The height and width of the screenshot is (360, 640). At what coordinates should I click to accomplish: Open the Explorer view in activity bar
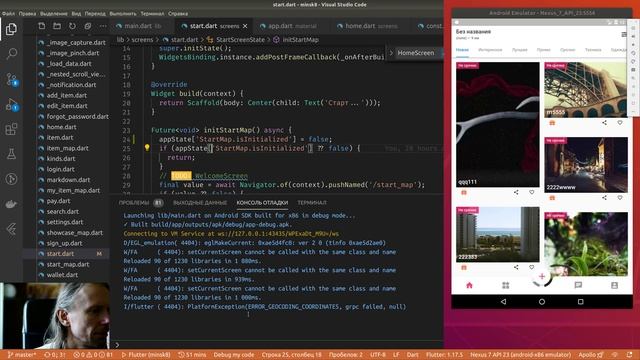tap(11, 29)
